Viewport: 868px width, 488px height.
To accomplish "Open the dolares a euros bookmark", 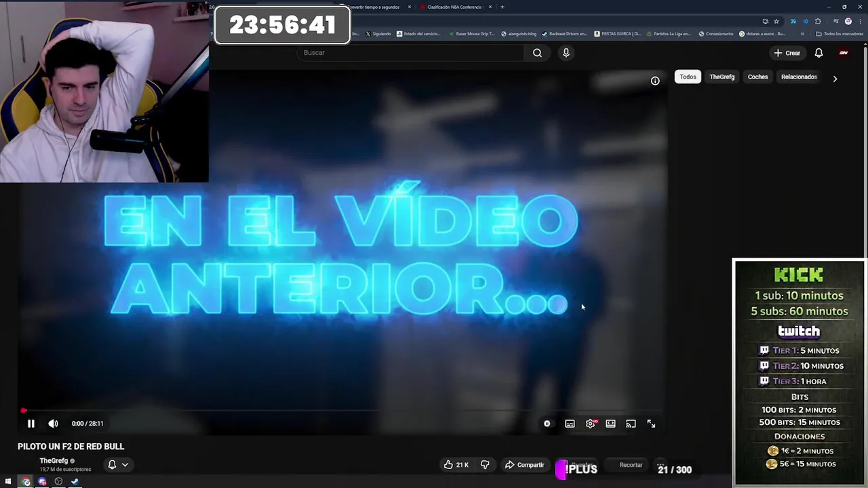I will pos(762,34).
